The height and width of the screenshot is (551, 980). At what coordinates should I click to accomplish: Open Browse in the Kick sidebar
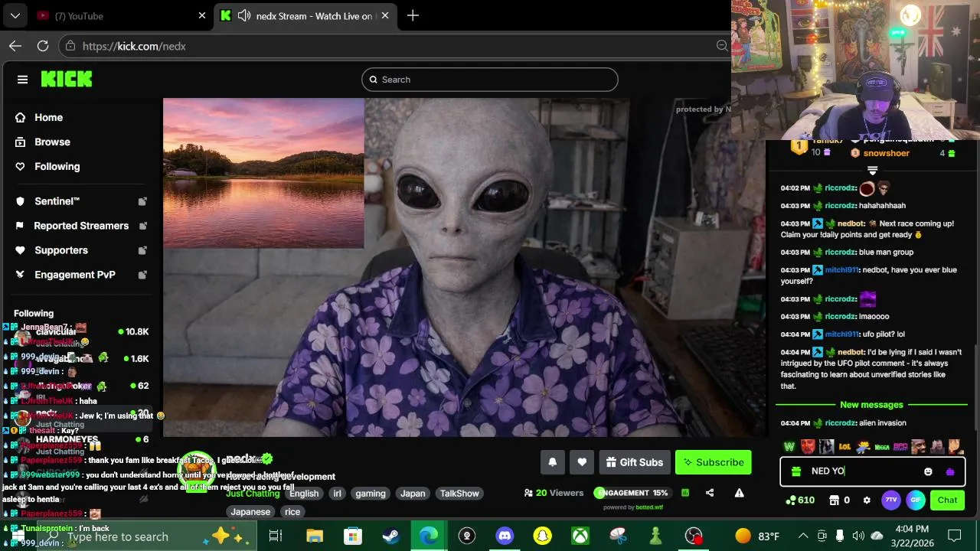click(52, 142)
